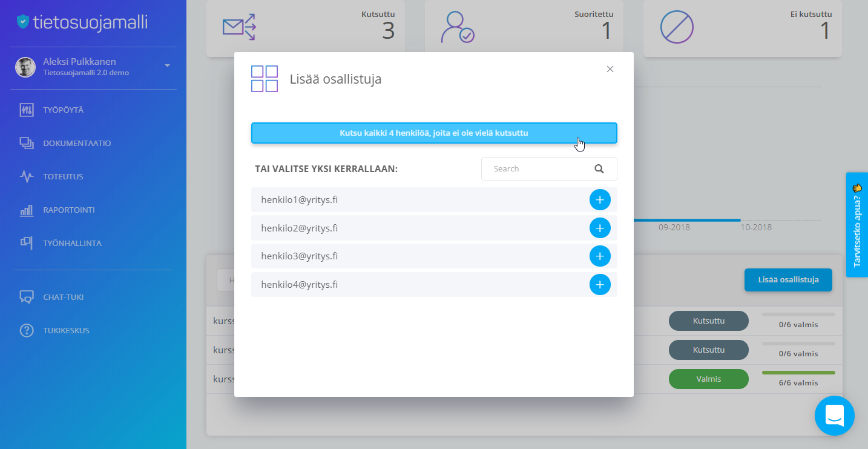Close the Lisää osallistuja dialog
Viewport: 868px width, 449px height.
coord(610,69)
